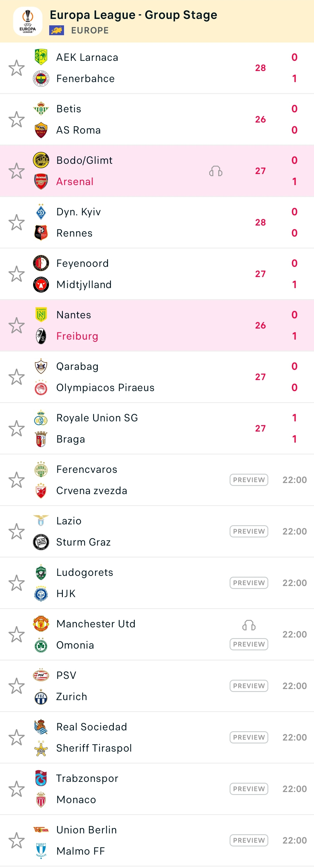Viewport: 314px width, 868px height.
Task: Click the Fenerbahce club badge
Action: coord(41,79)
